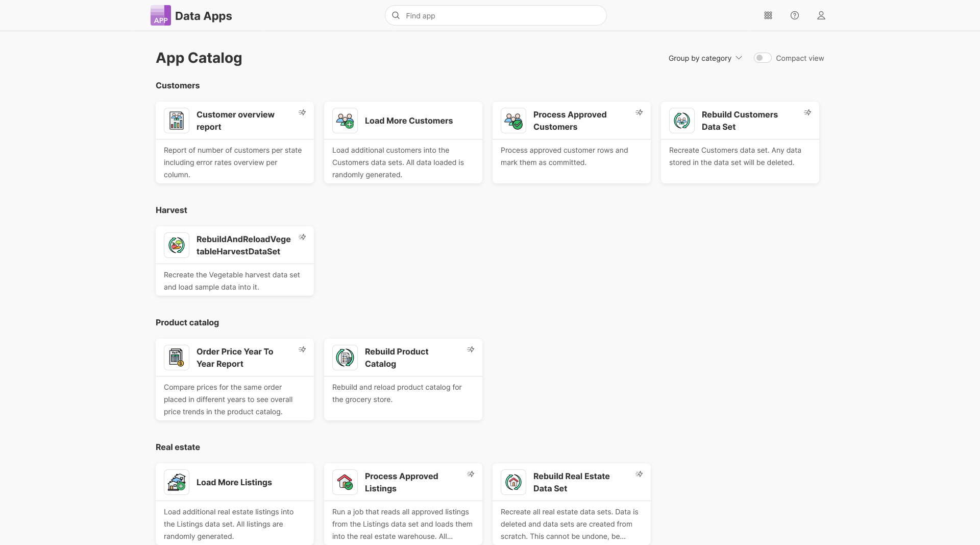This screenshot has width=980, height=545.
Task: Enable the Compact view switch
Action: (763, 58)
